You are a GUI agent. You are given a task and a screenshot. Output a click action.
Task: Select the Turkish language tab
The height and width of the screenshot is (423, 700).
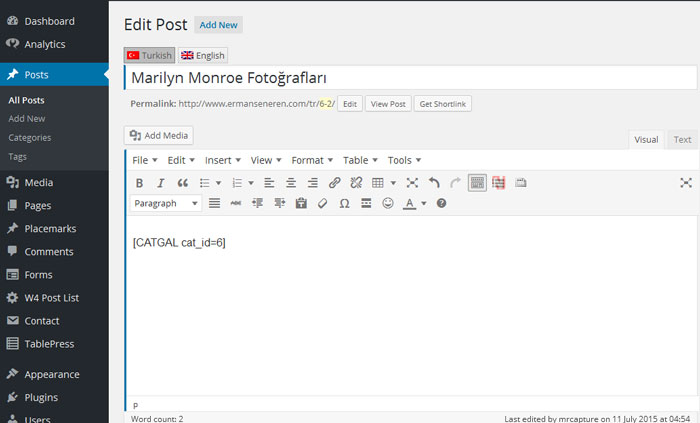[149, 55]
